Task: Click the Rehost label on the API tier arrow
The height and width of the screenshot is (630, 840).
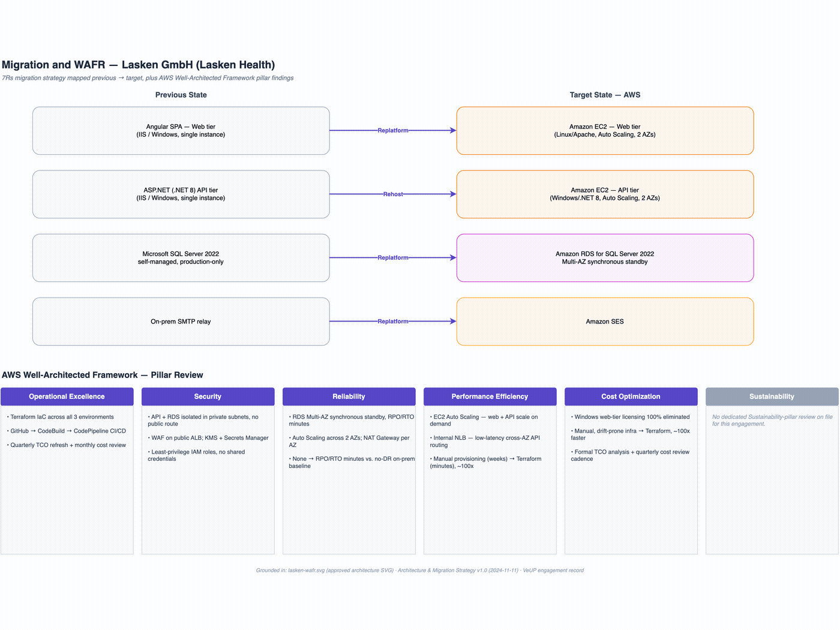Action: tap(393, 194)
